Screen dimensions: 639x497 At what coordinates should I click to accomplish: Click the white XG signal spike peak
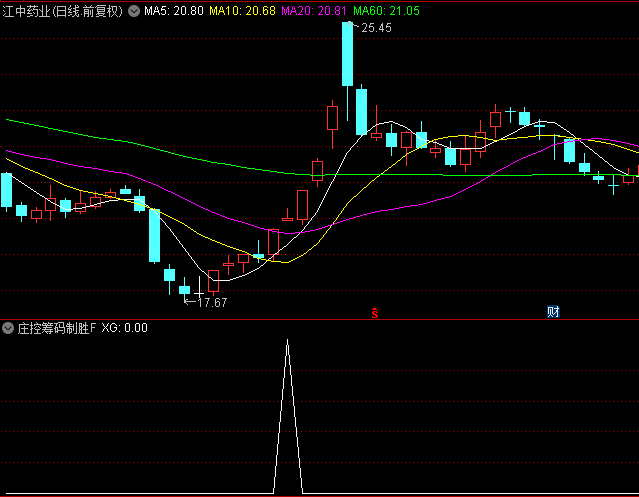[288, 341]
